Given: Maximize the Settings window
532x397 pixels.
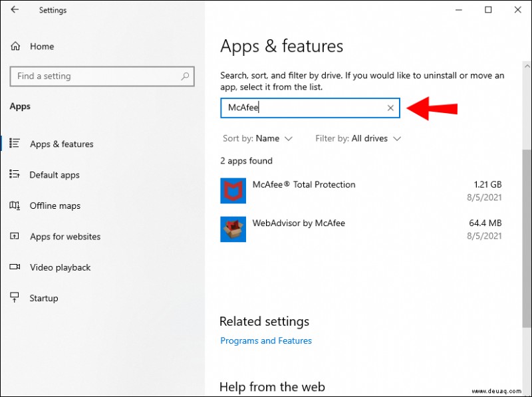Looking at the screenshot, I should [x=488, y=10].
